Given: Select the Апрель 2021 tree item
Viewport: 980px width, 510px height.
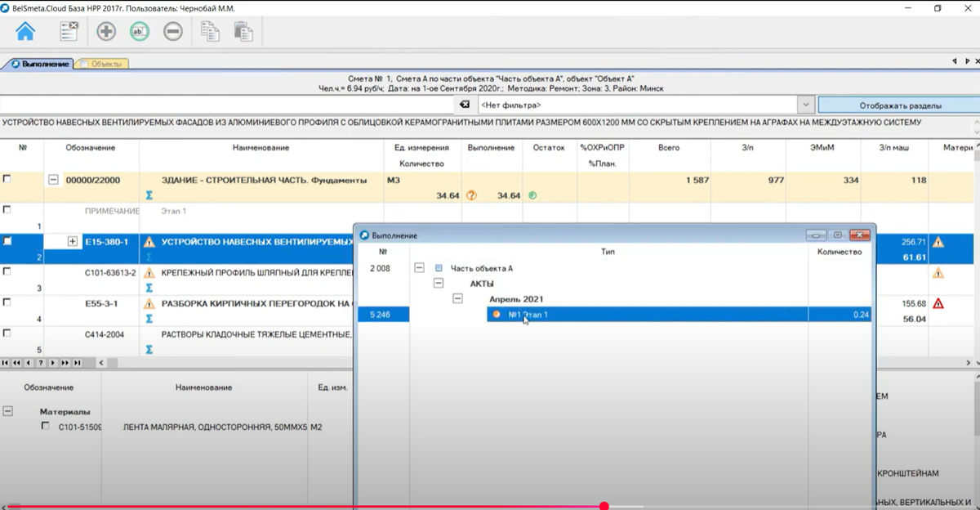Looking at the screenshot, I should [x=515, y=299].
